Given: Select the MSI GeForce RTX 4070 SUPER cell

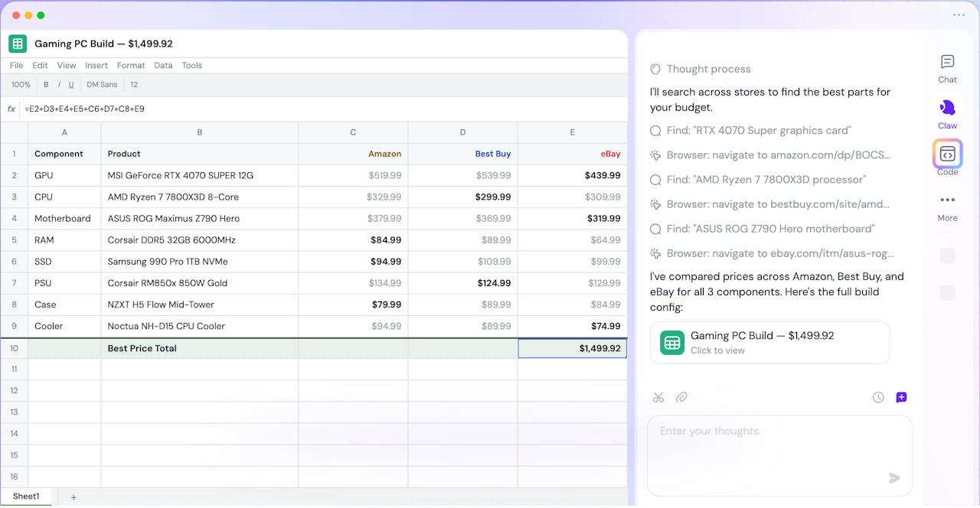Looking at the screenshot, I should pyautogui.click(x=200, y=175).
